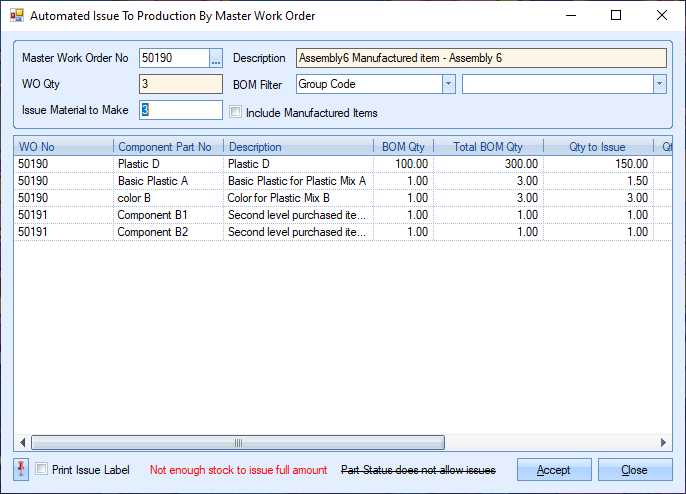Click the Master Work Order No field

tap(173, 59)
